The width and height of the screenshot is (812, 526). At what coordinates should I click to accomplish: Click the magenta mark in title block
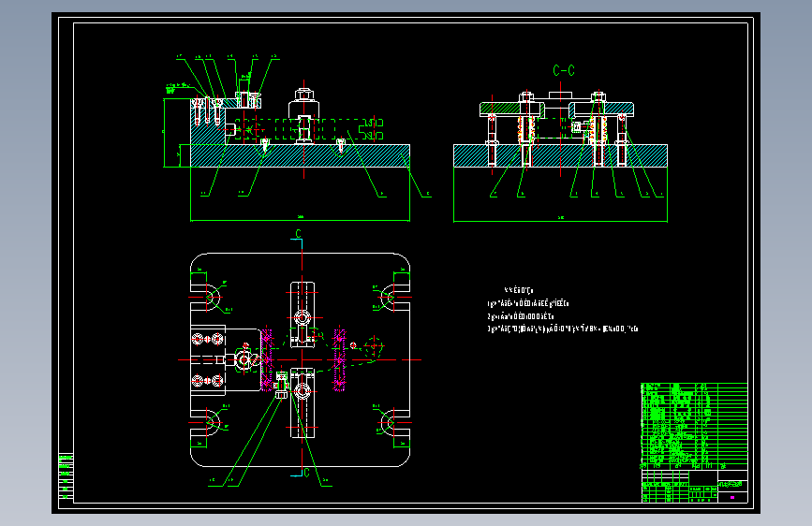pyautogui.click(x=732, y=498)
